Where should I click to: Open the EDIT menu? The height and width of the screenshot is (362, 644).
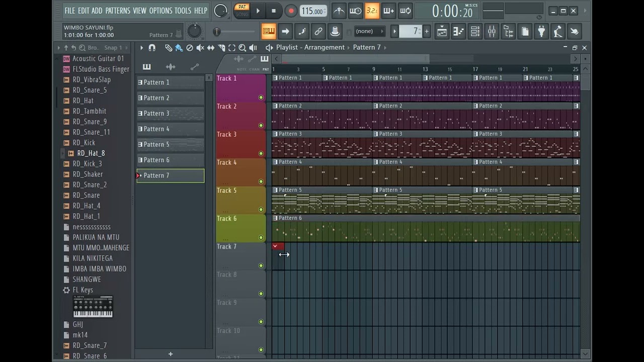tap(84, 11)
